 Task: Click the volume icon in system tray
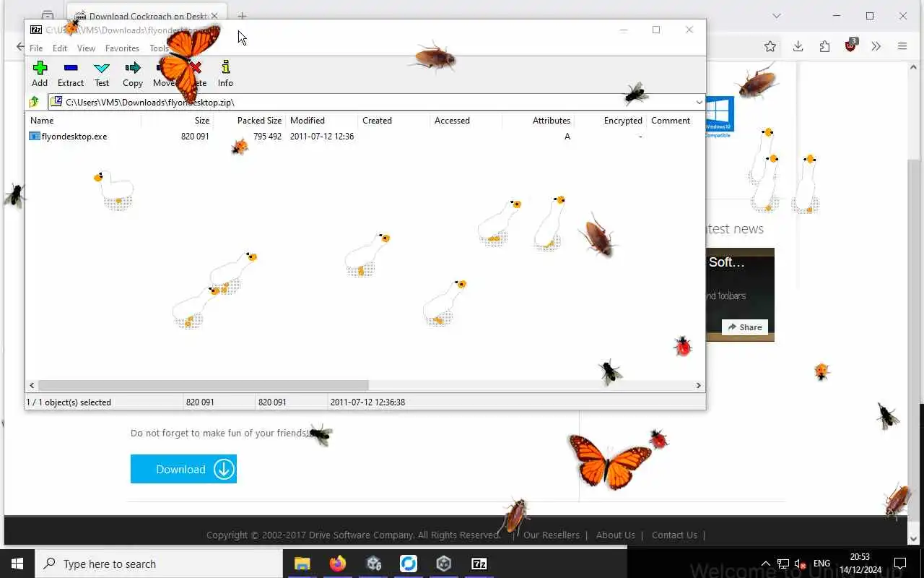[x=800, y=564]
